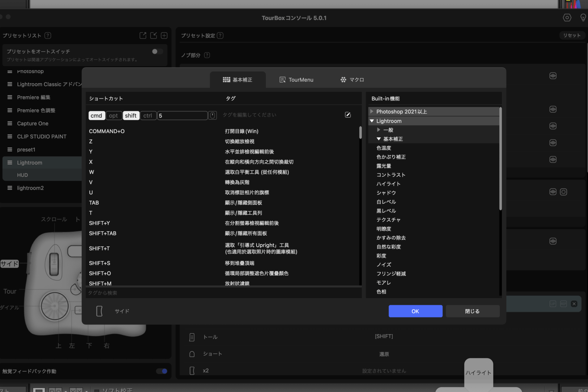Viewport: 588px width, 392px height.
Task: Click the shortcut list scrollbar
Action: (360, 132)
